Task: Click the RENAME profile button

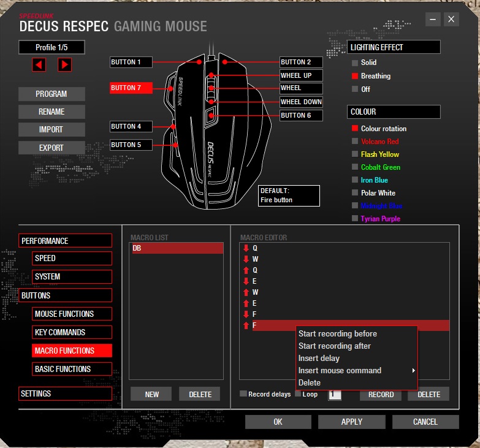Action: [51, 112]
